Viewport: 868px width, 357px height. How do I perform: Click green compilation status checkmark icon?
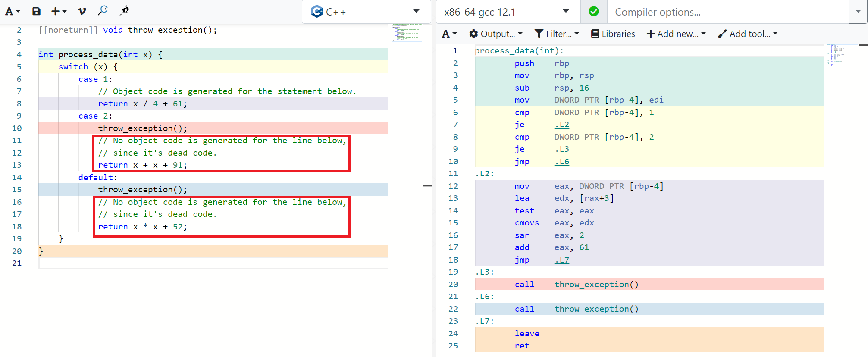click(594, 12)
